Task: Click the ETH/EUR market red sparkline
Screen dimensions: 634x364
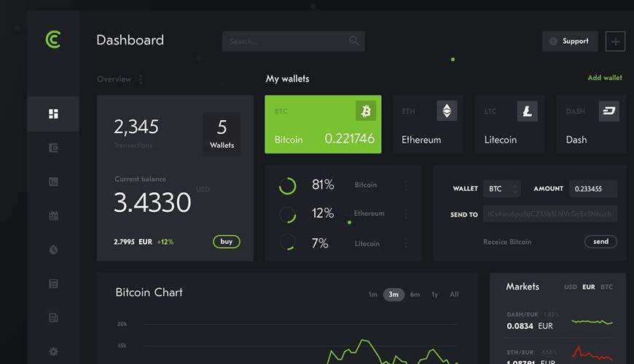Action: pyautogui.click(x=592, y=353)
